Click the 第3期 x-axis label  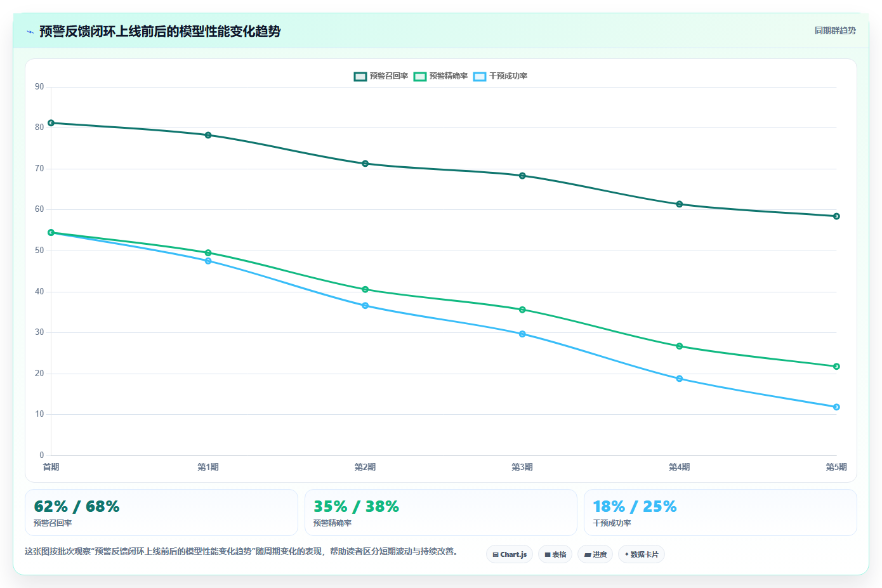[x=522, y=467]
